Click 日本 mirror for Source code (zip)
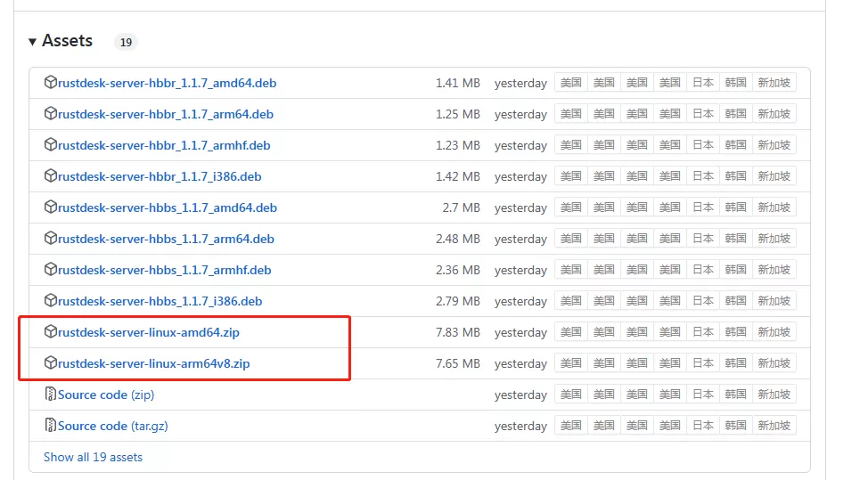This screenshot has height=480, width=868. [703, 395]
